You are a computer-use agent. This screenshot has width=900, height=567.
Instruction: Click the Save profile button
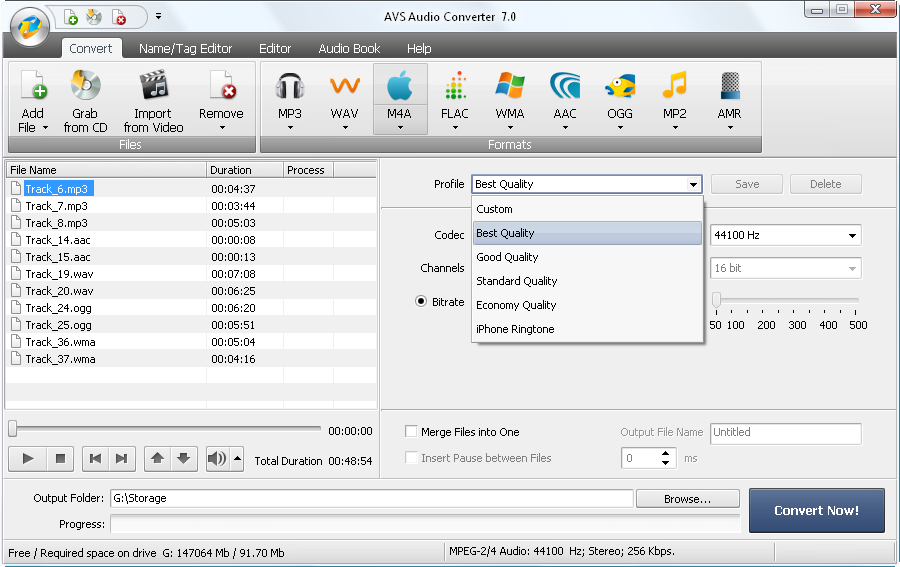[747, 184]
